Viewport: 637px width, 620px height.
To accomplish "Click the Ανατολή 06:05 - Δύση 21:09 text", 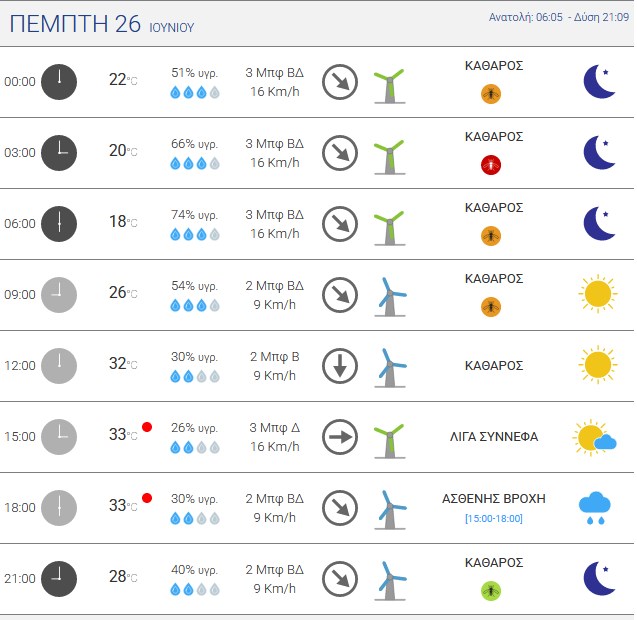I will (559, 17).
